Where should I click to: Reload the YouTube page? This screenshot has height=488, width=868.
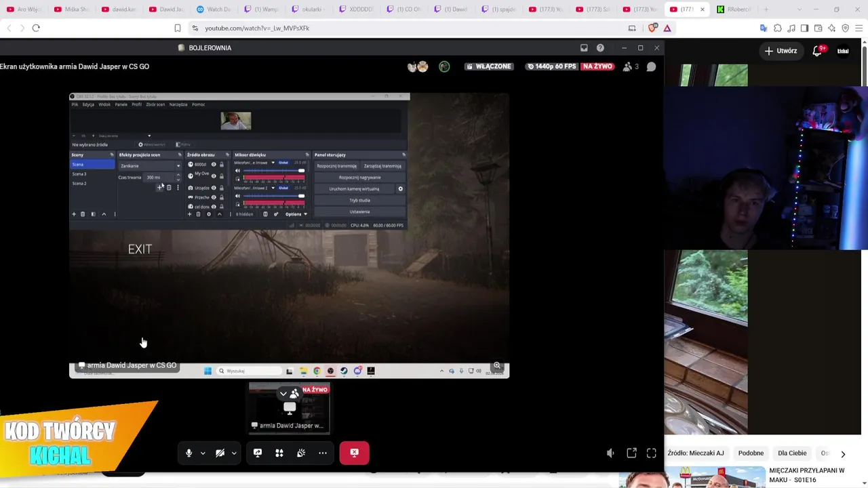pyautogui.click(x=36, y=28)
